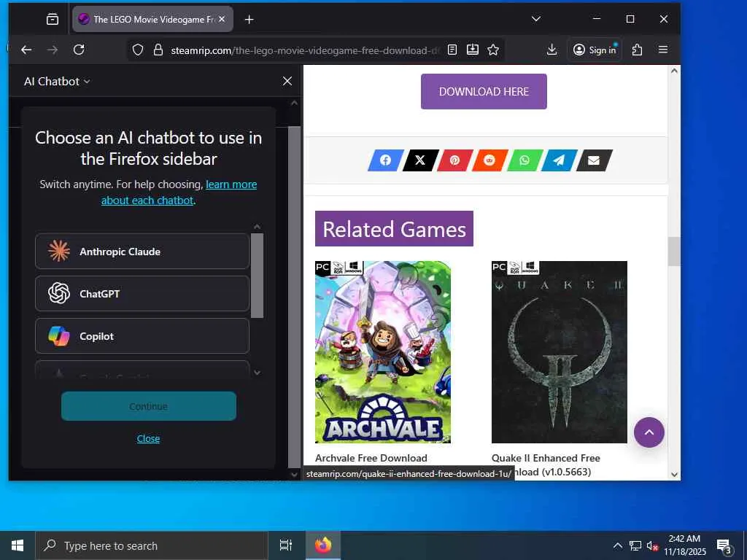Share the page by email
Screen dimensions: 747x560
(594, 160)
